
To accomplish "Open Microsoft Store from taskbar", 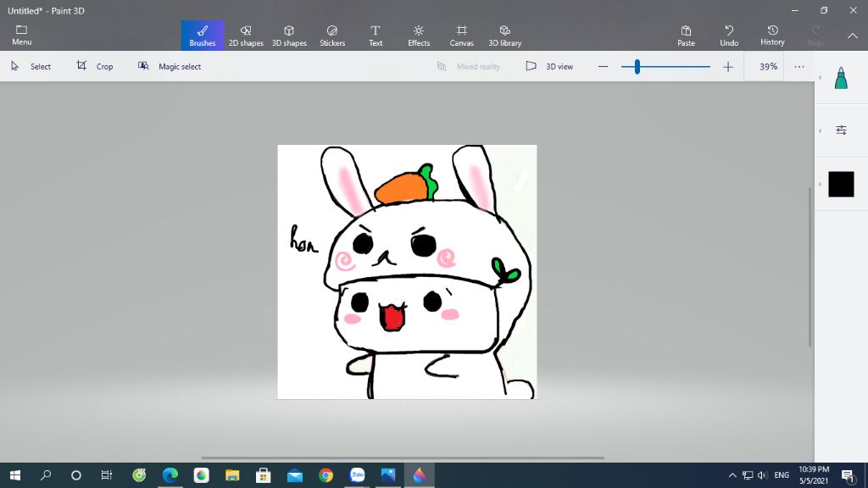I will point(264,475).
